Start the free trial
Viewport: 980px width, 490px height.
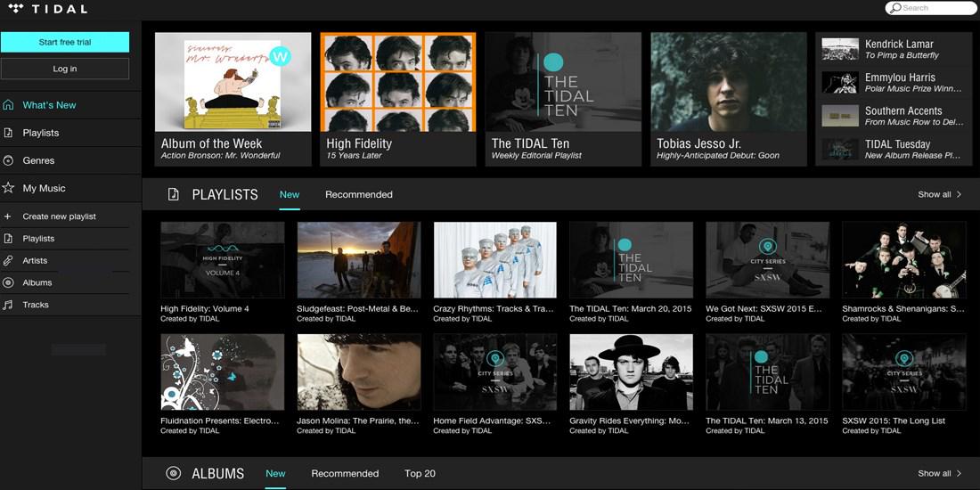(x=65, y=43)
